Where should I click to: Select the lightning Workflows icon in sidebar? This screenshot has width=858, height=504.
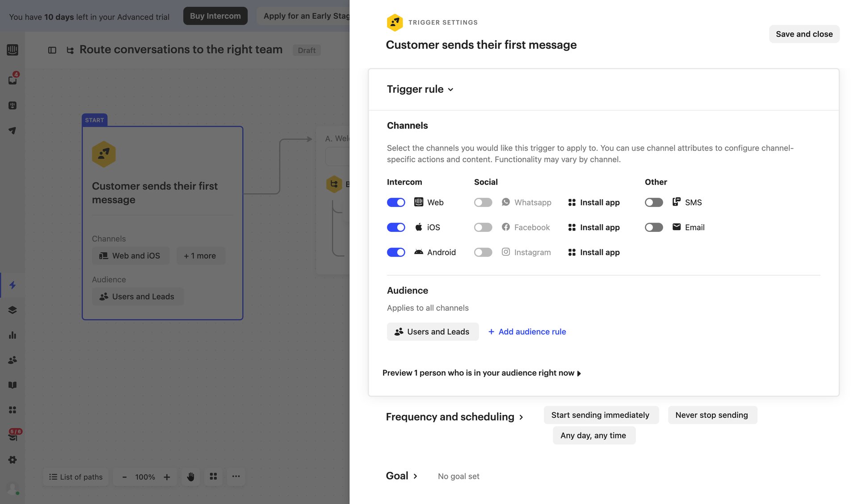coord(13,286)
